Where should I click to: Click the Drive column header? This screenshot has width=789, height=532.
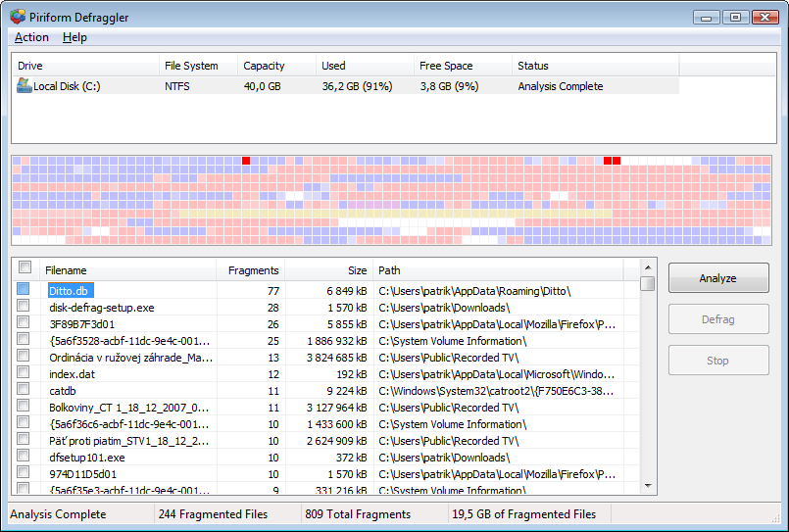pyautogui.click(x=84, y=66)
